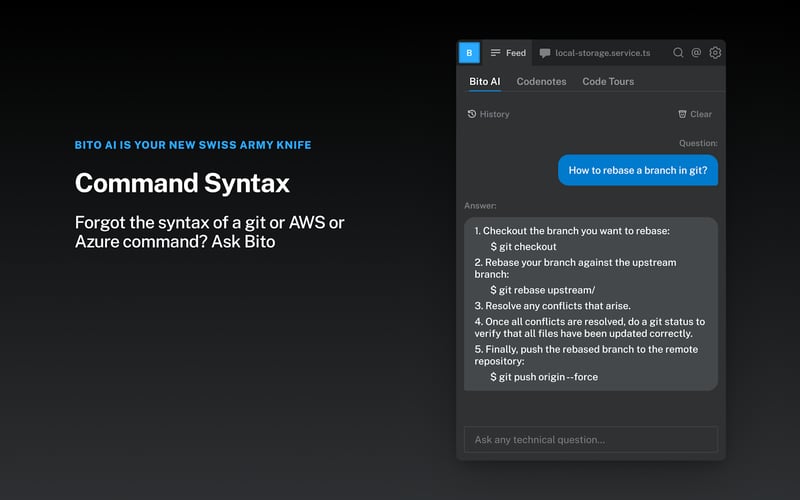Click the "Answer:" label
This screenshot has width=800, height=500.
[480, 206]
